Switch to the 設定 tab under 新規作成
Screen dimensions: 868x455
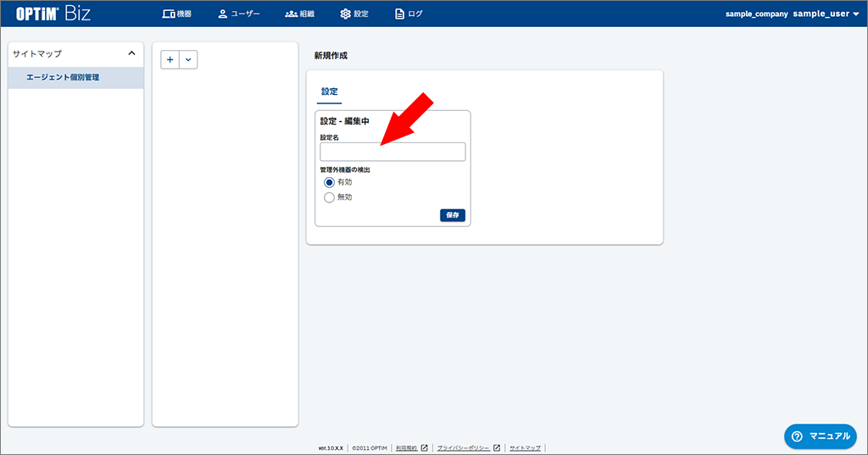330,92
